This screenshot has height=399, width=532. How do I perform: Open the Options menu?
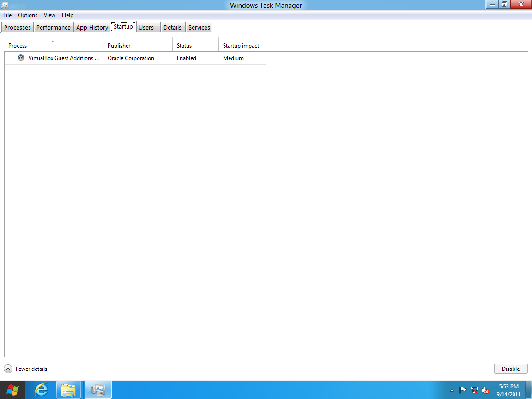click(28, 15)
